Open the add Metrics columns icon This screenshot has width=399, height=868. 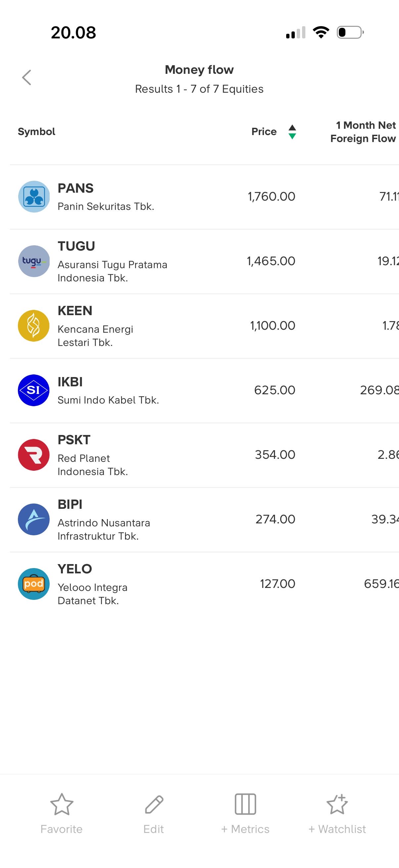click(x=245, y=804)
